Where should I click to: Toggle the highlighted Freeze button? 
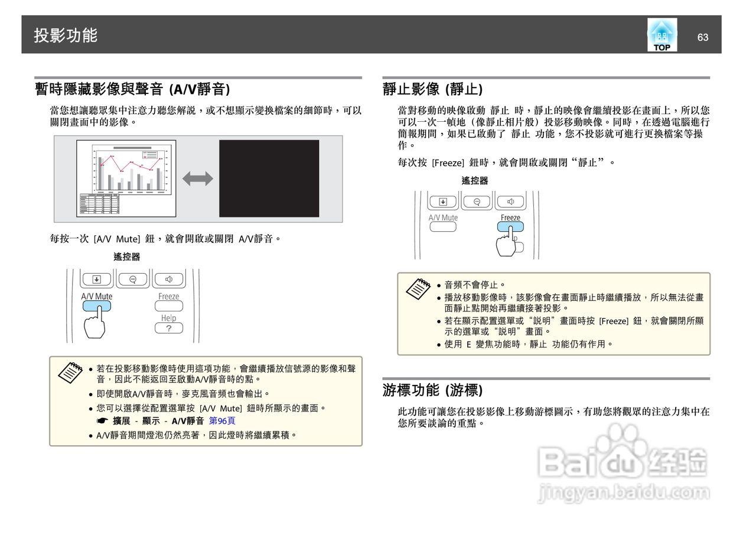pyautogui.click(x=510, y=226)
